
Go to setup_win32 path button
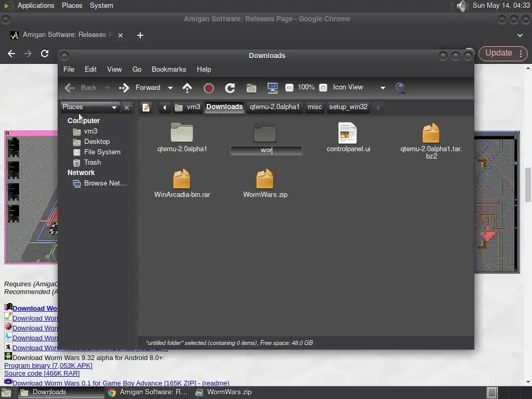[x=348, y=107]
